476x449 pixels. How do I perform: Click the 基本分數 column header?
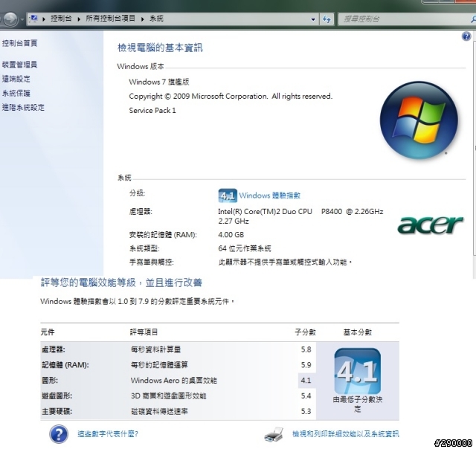358,332
